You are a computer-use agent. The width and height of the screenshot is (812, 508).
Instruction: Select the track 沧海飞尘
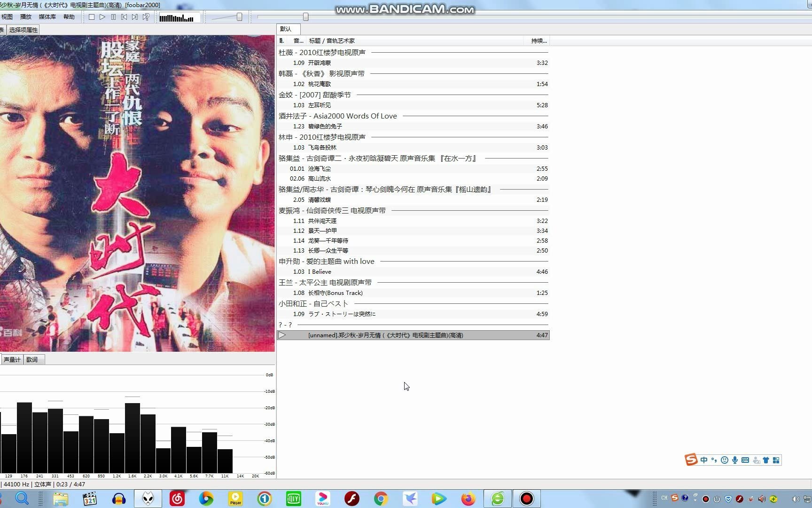click(x=413, y=169)
